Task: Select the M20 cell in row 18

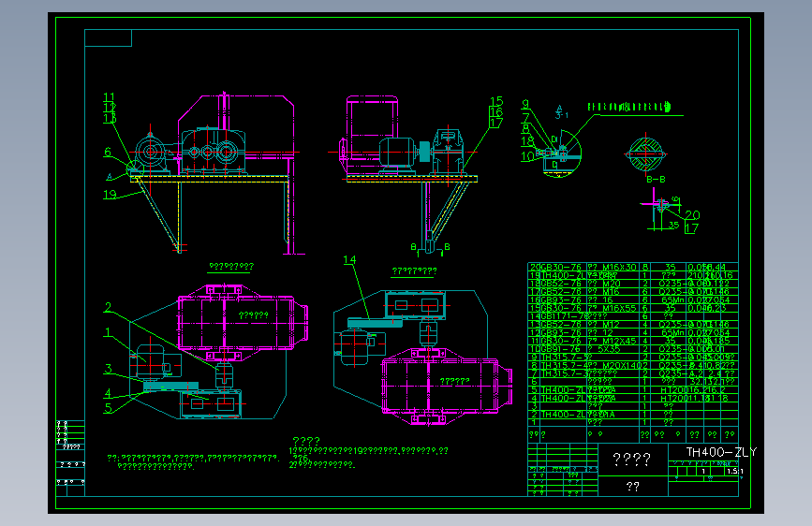Action: coord(611,284)
